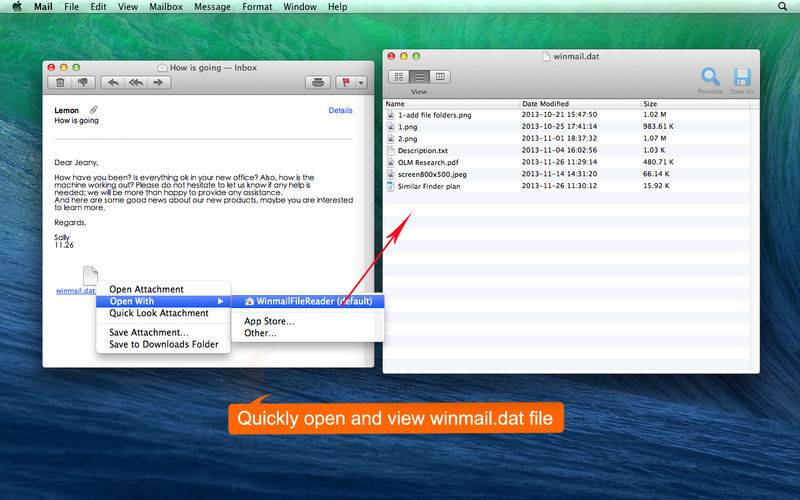Switch to icon grid view in winmail.dat window

click(399, 77)
